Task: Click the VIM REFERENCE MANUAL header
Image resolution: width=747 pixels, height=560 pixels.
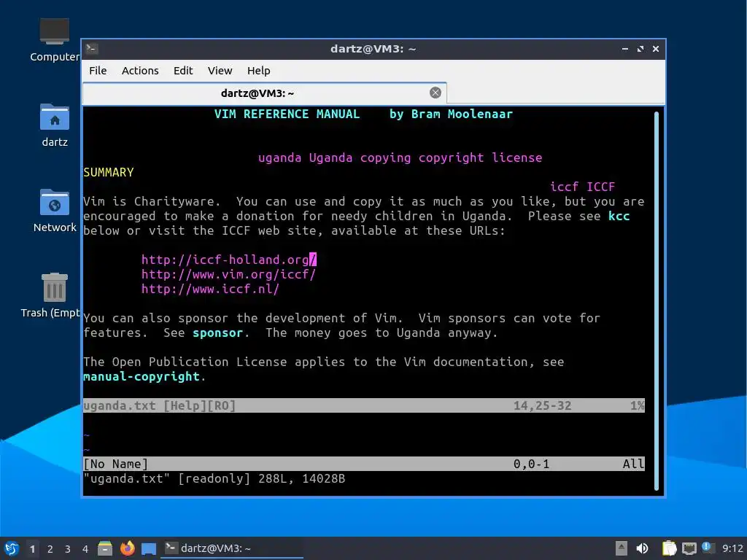Action: pos(287,114)
